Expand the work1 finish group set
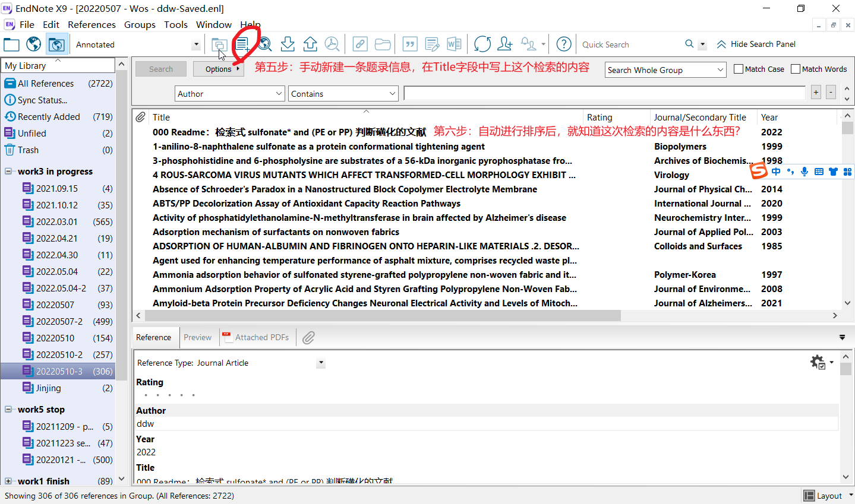 [8, 481]
